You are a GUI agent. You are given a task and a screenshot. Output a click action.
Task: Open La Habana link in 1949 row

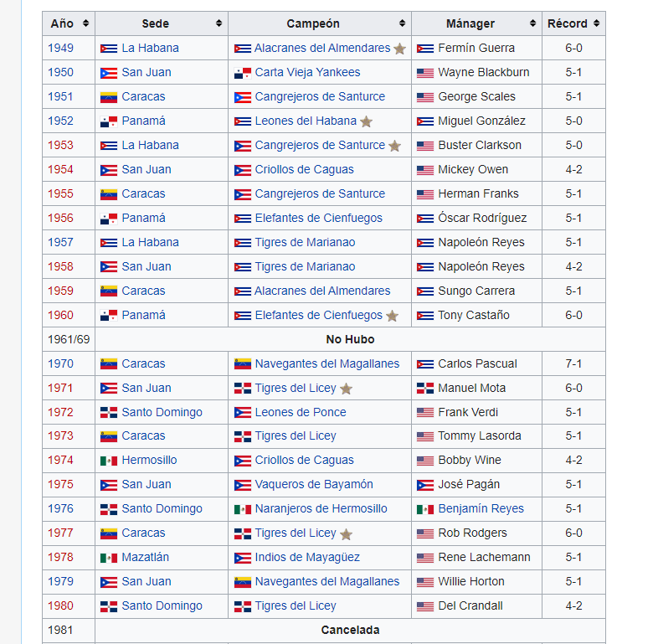(150, 48)
